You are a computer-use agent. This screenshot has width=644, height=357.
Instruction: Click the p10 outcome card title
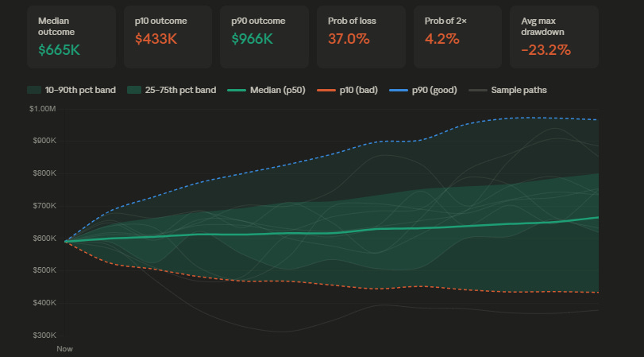coord(161,21)
